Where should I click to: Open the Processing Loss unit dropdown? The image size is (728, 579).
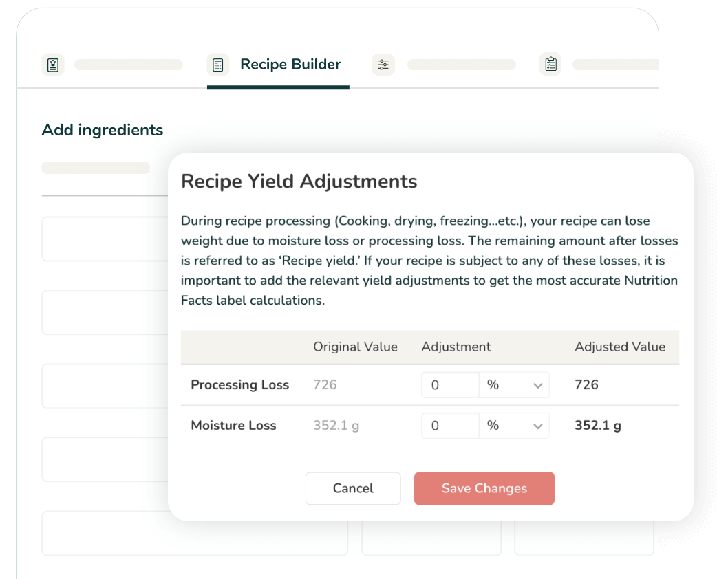(514, 385)
